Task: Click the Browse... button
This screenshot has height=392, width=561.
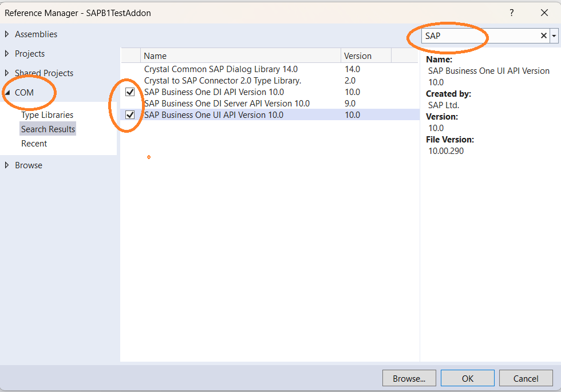Action: [409, 378]
